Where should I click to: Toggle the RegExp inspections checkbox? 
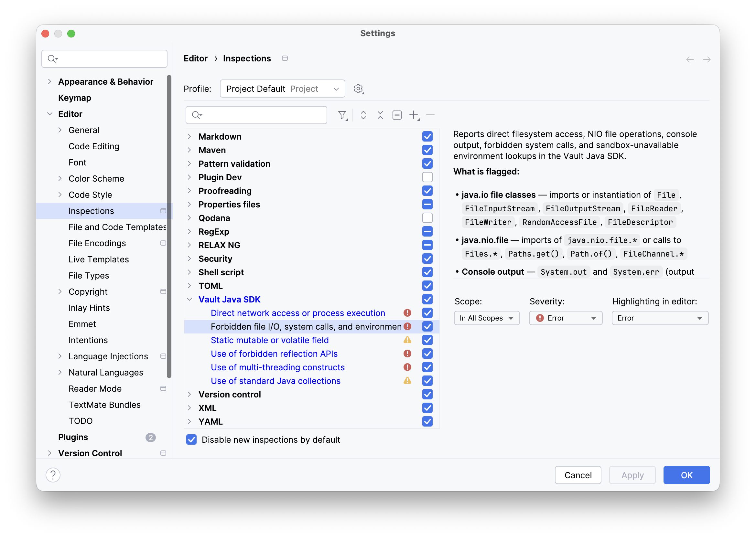click(427, 232)
